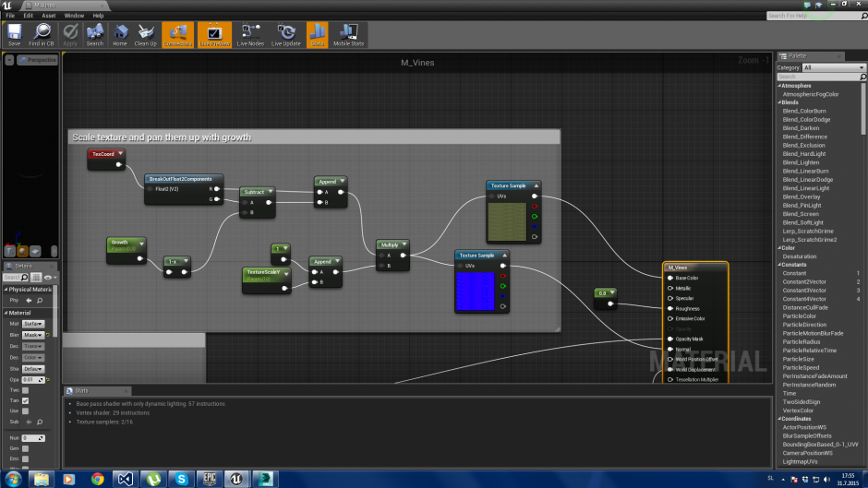This screenshot has height=488, width=868.
Task: Click the TexCoord node header
Action: coord(106,154)
